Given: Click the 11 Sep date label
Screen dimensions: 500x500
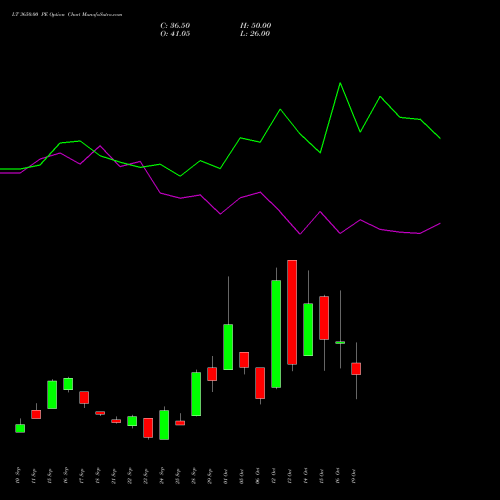Looking at the screenshot, I should pos(34,476).
